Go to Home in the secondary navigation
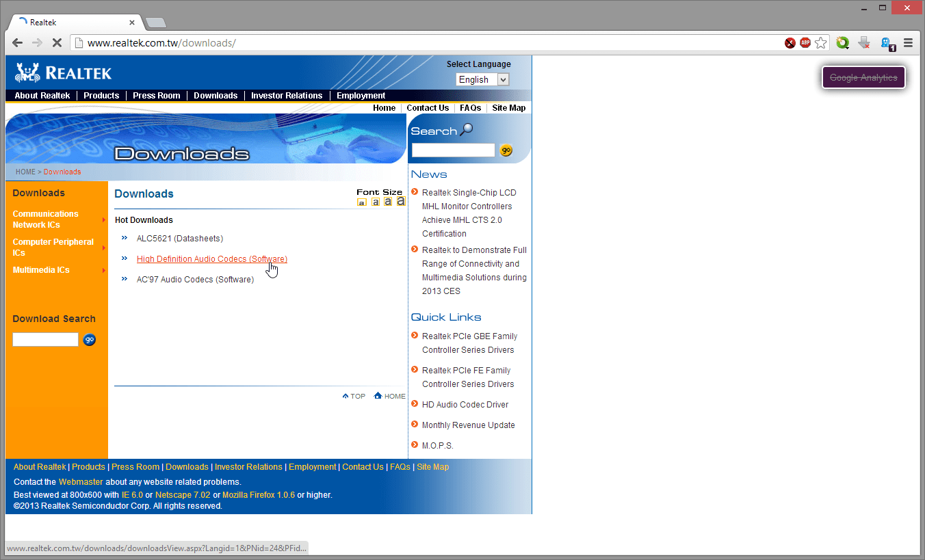 [384, 108]
